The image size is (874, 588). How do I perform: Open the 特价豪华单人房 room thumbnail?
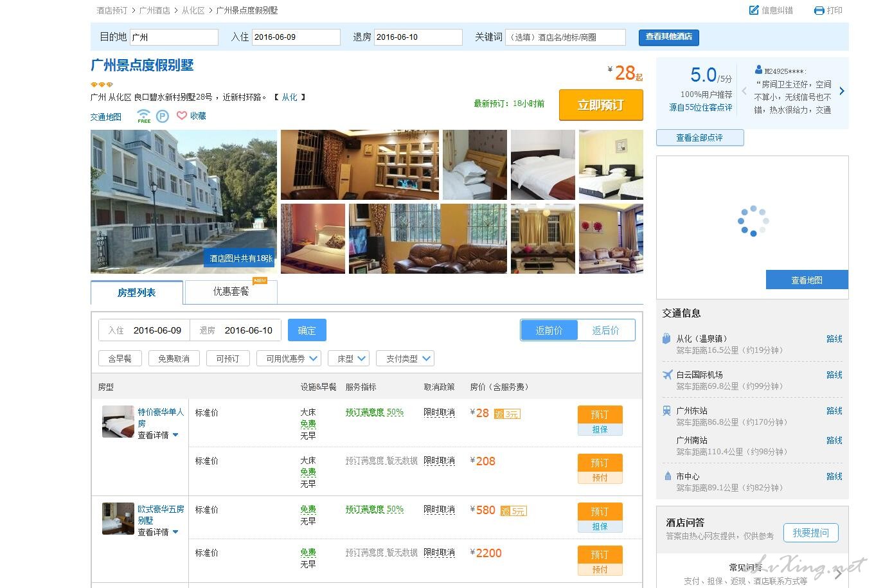(x=118, y=422)
